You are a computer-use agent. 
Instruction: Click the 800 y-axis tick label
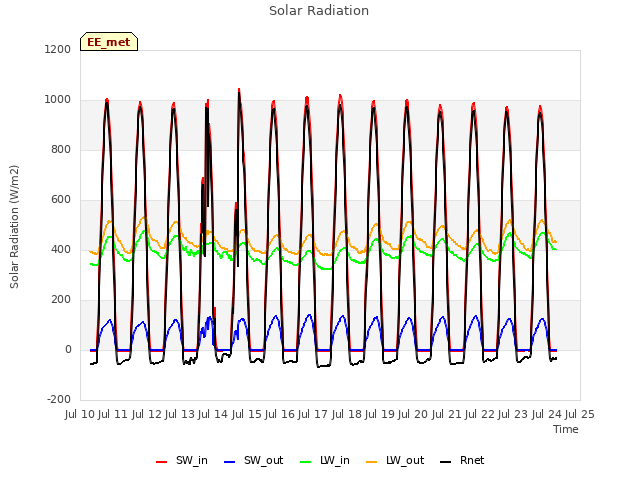(61, 149)
